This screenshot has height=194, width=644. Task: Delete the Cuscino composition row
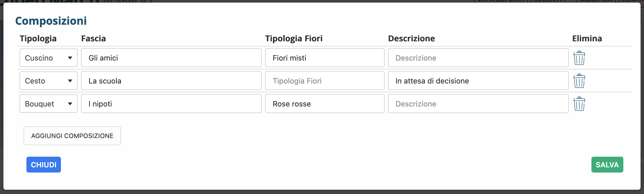pos(579,58)
